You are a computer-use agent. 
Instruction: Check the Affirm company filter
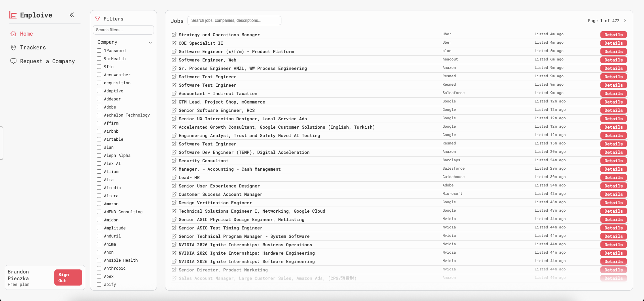99,123
